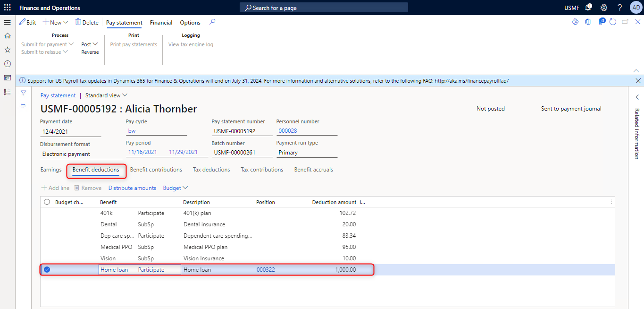Image resolution: width=644 pixels, height=309 pixels.
Task: Open the Post dropdown in Process group
Action: coord(89,44)
